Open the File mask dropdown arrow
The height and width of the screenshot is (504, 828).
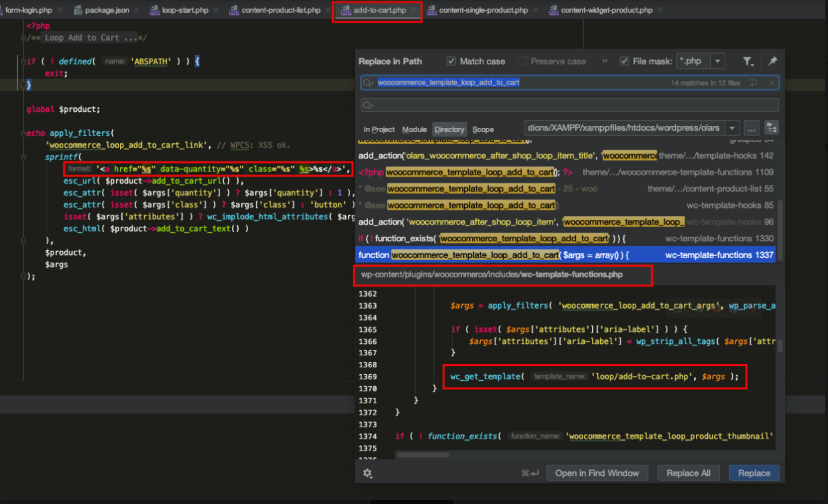717,61
